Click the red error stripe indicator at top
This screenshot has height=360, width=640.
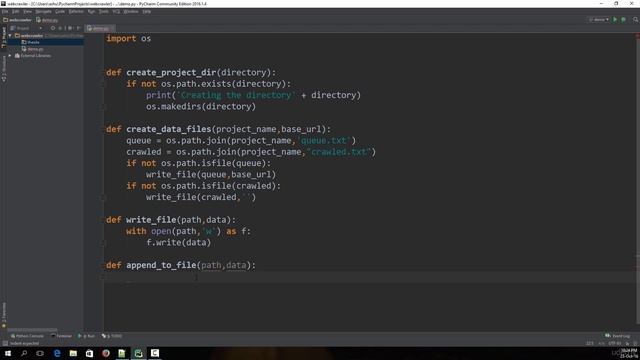click(638, 36)
